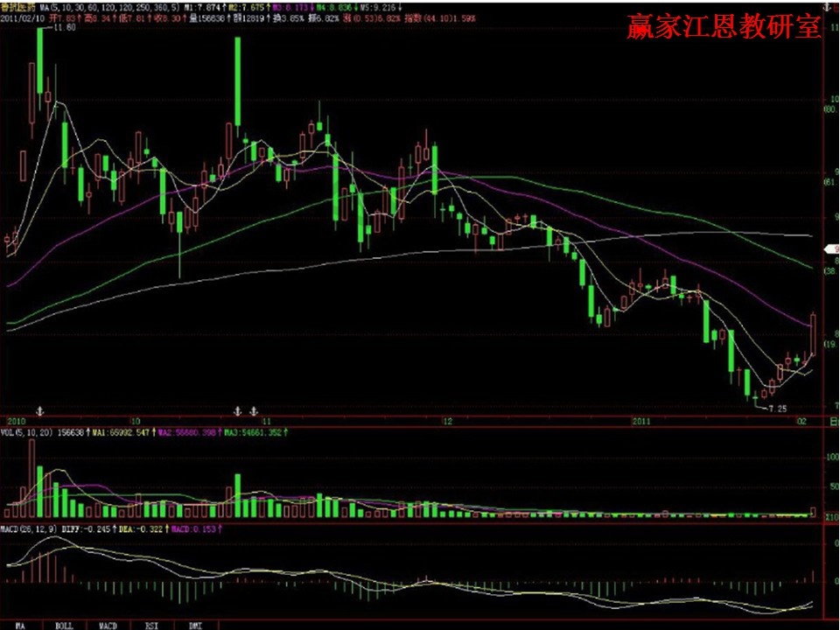This screenshot has height=630, width=840.
Task: Switch to the MA indicator tab
Action: [19, 626]
